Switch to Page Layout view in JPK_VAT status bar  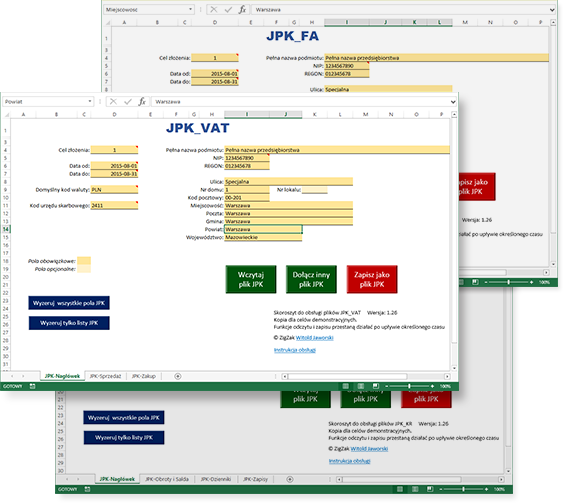360,386
